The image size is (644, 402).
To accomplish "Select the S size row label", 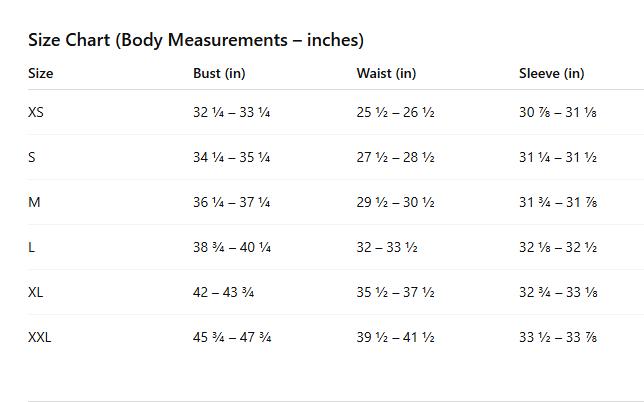I will pos(32,157).
